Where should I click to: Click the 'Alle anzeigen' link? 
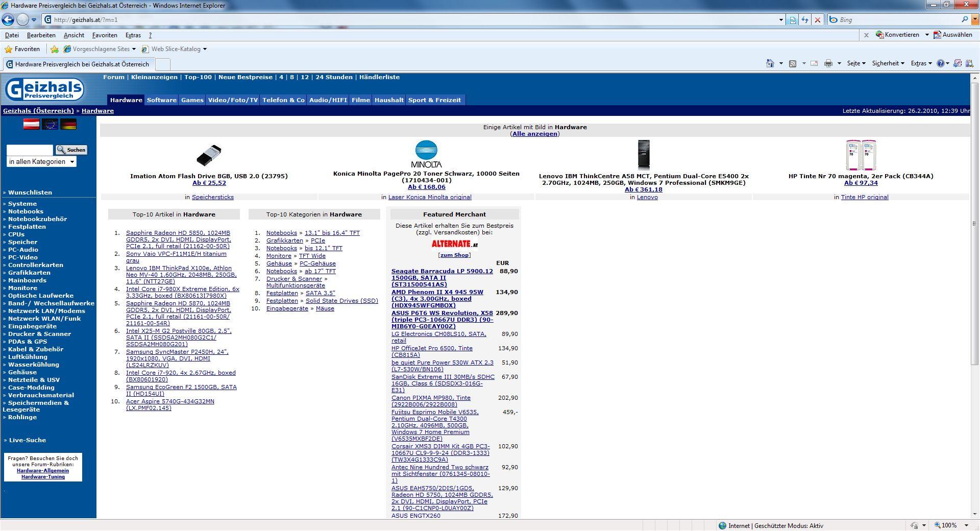tap(534, 134)
